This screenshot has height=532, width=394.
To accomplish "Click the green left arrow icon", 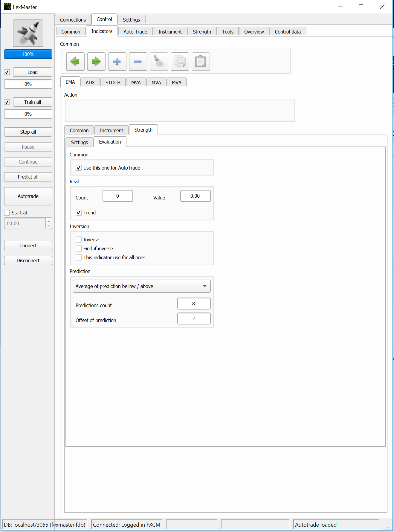I will (x=75, y=62).
